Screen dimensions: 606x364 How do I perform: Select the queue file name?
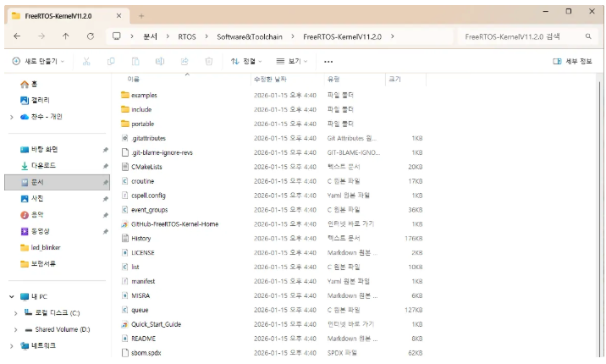point(140,310)
